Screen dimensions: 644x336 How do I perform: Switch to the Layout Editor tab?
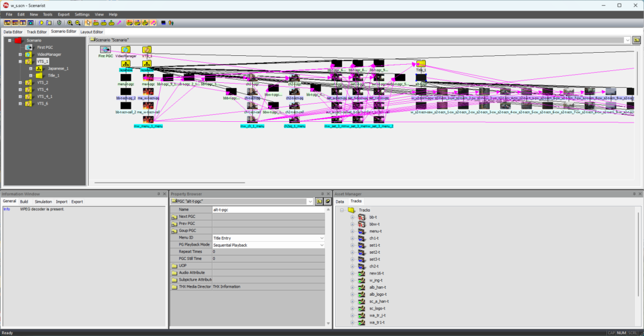click(92, 31)
